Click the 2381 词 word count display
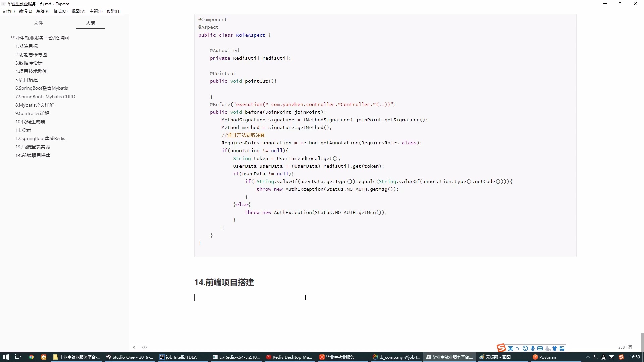The image size is (644, 362). (x=624, y=347)
